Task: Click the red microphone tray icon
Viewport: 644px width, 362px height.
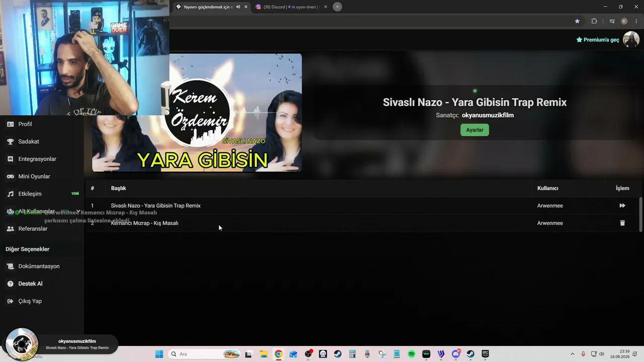Action: point(583,354)
